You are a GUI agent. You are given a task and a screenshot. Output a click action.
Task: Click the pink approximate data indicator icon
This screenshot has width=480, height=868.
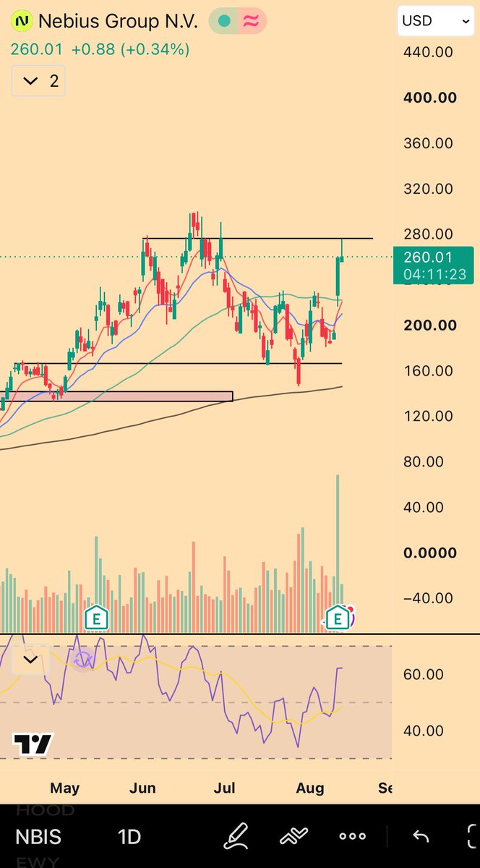(252, 22)
